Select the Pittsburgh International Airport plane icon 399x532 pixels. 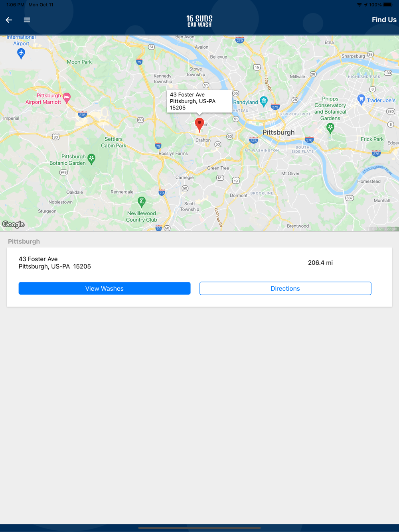(x=21, y=53)
